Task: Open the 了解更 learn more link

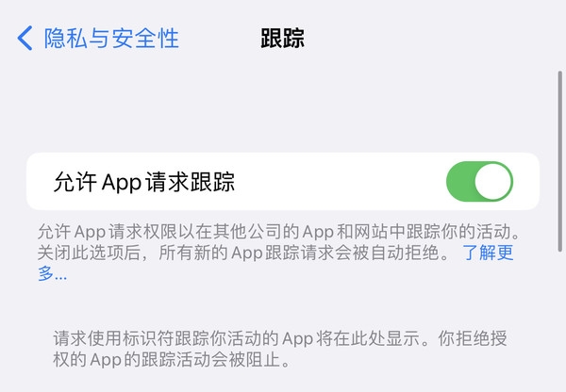Action: 488,253
